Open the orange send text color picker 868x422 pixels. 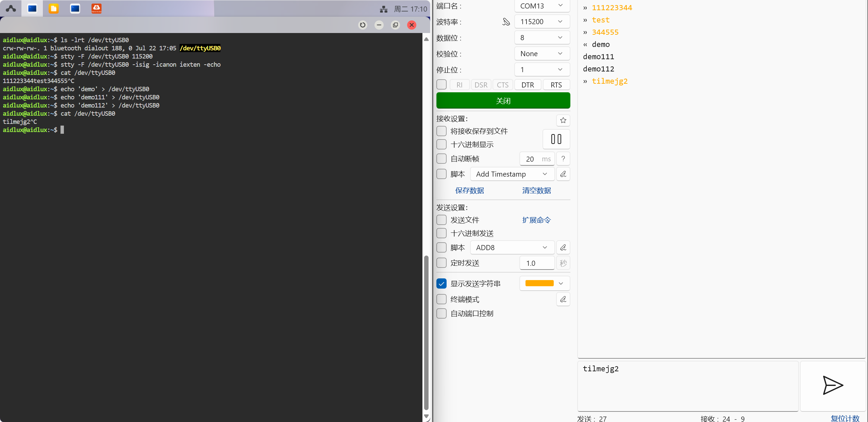pyautogui.click(x=544, y=283)
